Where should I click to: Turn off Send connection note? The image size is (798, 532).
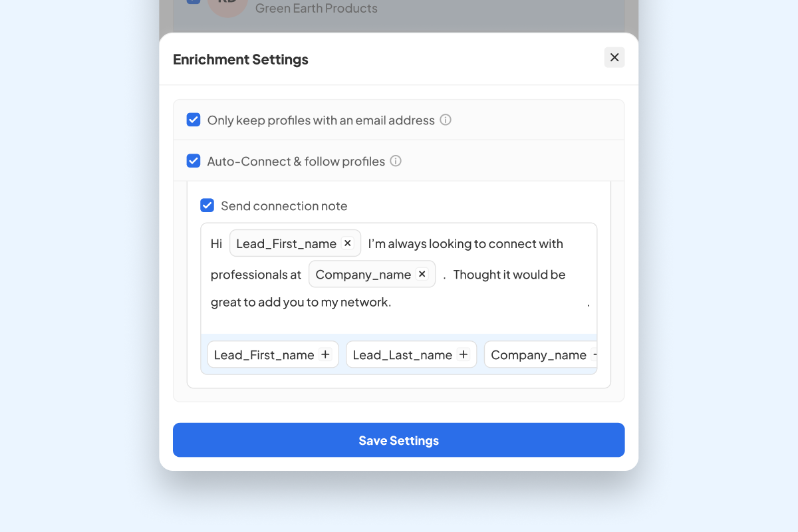(207, 205)
